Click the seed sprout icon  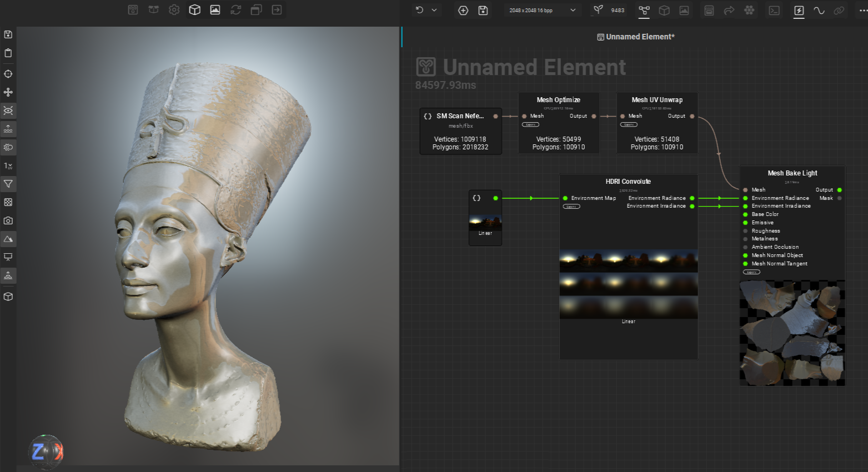[598, 10]
